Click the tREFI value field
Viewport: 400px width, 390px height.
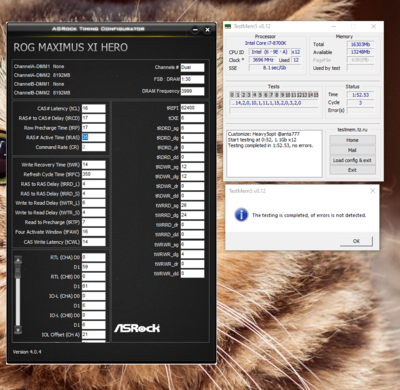[x=192, y=108]
